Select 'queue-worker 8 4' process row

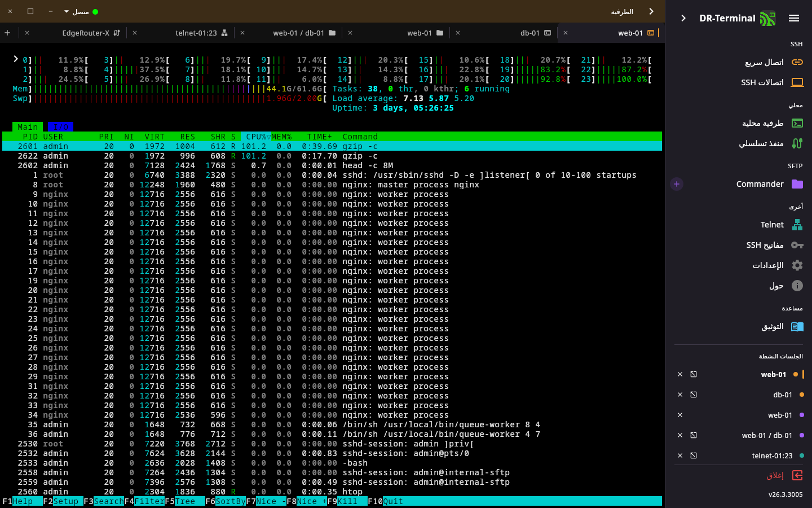[x=332, y=424]
